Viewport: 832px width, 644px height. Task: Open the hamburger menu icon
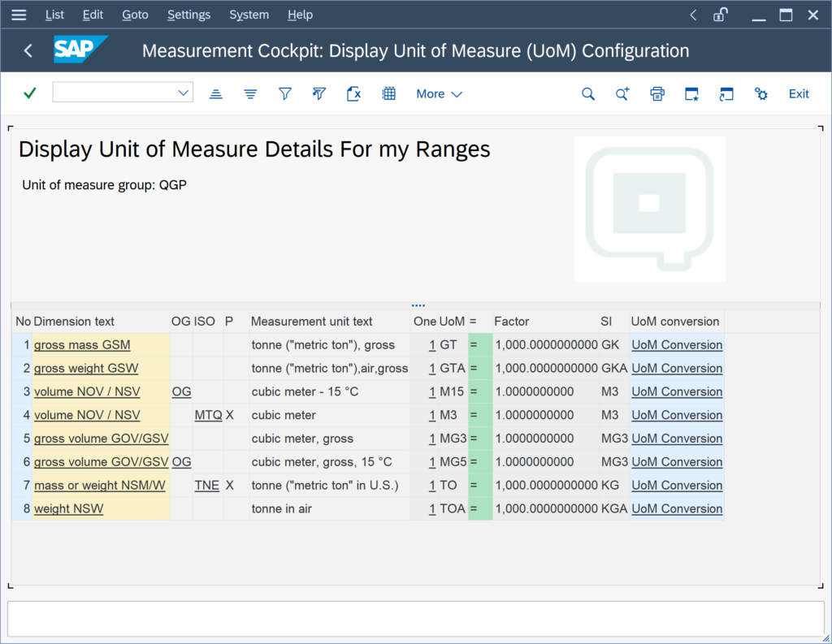pyautogui.click(x=19, y=15)
